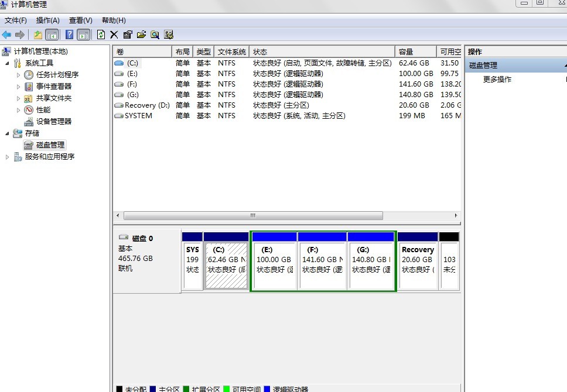Select the (G:) logical drive block
The image size is (567, 392).
tap(371, 262)
